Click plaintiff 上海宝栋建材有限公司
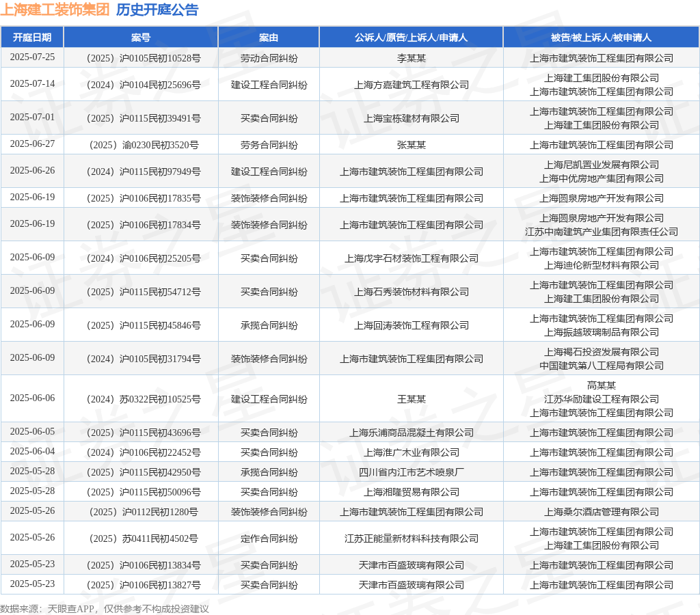The width and height of the screenshot is (700, 615). (411, 118)
